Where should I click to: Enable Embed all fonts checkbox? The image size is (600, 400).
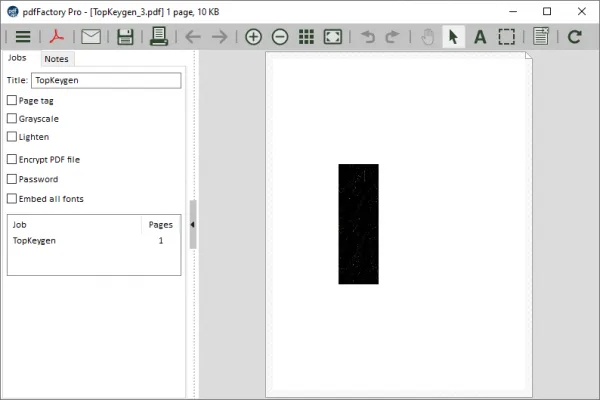[12, 199]
